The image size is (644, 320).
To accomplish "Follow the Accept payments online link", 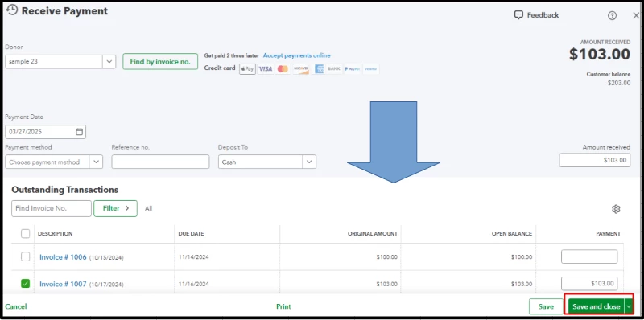I will click(296, 55).
